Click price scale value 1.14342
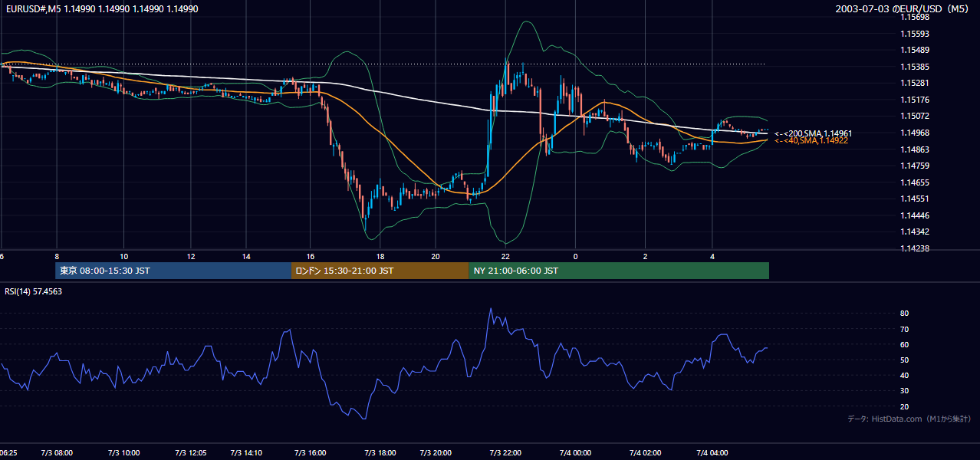Image resolution: width=980 pixels, height=460 pixels. 915,232
